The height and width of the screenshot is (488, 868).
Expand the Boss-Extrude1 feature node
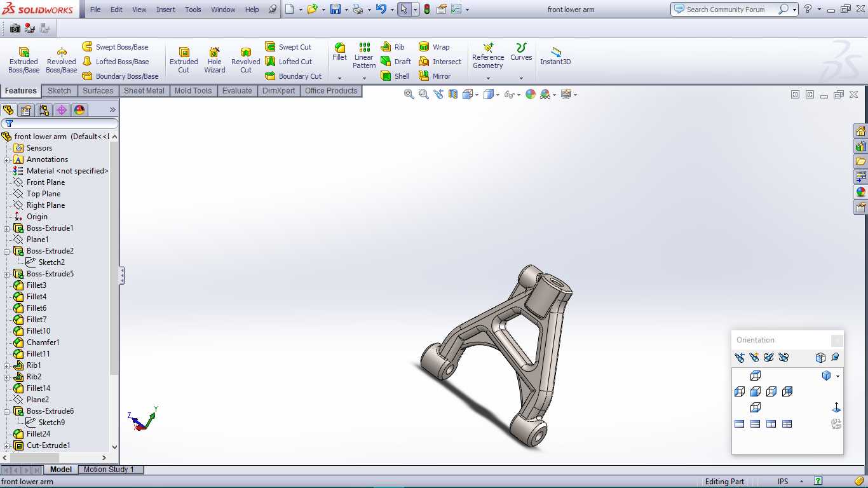(6, 228)
